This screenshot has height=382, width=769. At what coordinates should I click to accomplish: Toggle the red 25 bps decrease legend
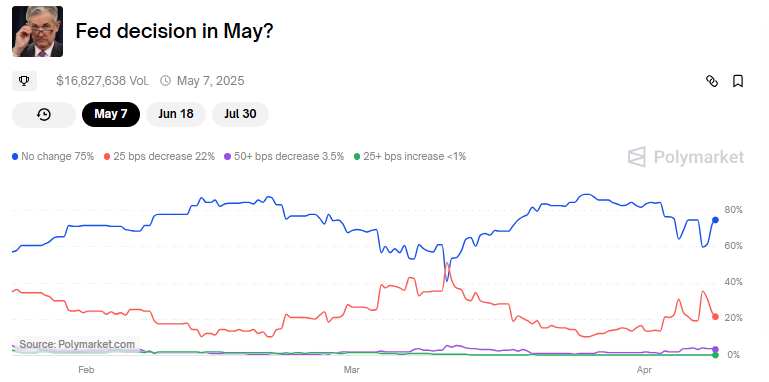[159, 157]
